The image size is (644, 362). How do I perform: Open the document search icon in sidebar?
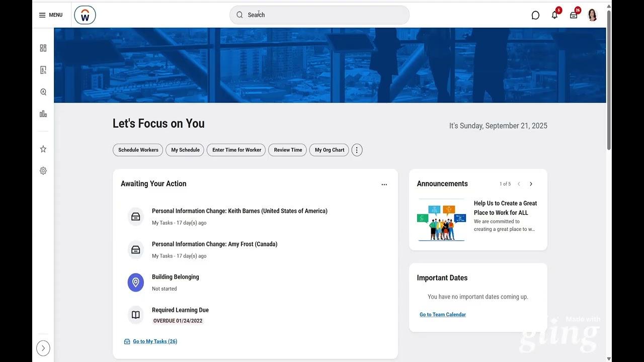[43, 70]
